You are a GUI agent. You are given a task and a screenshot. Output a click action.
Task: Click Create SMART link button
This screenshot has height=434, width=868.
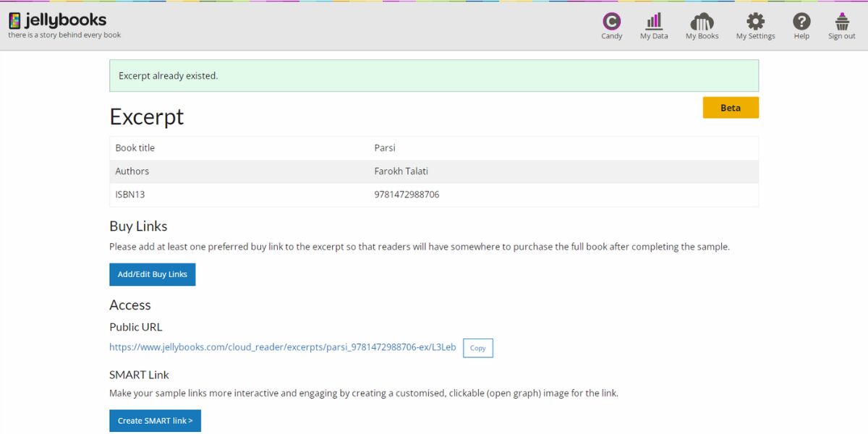pyautogui.click(x=155, y=420)
